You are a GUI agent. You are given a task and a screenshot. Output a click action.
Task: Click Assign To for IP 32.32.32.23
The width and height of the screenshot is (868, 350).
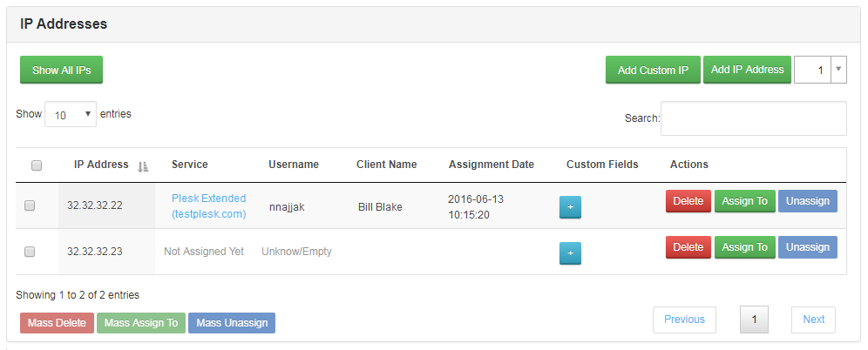point(744,246)
